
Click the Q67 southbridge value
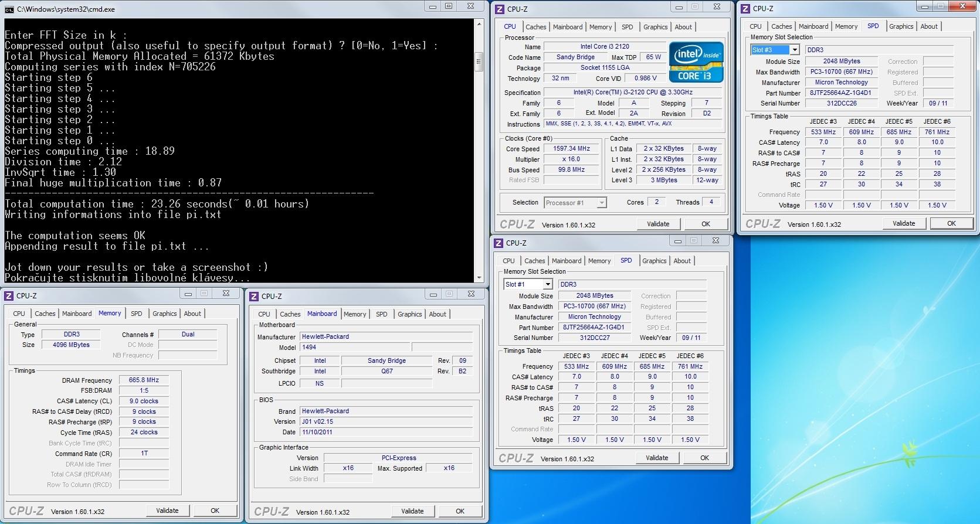click(x=386, y=371)
